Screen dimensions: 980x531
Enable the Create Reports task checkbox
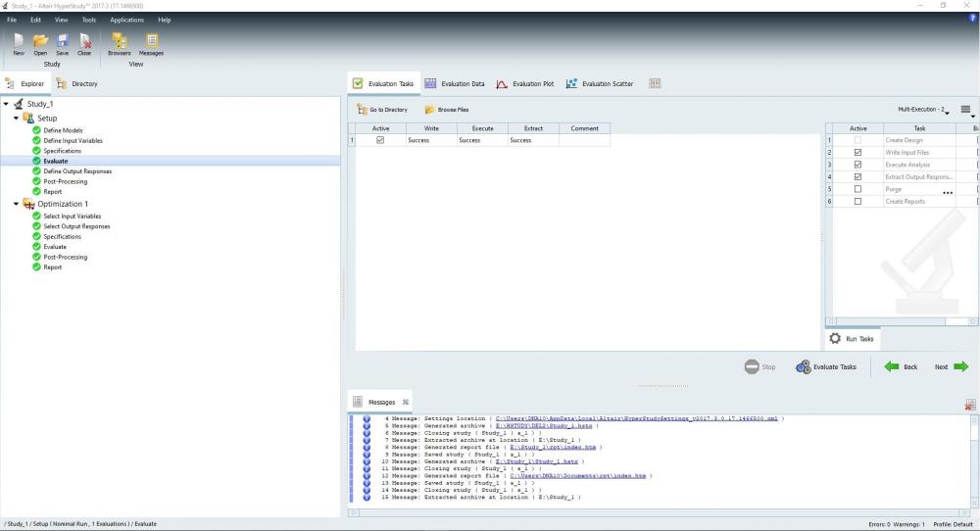click(x=857, y=201)
